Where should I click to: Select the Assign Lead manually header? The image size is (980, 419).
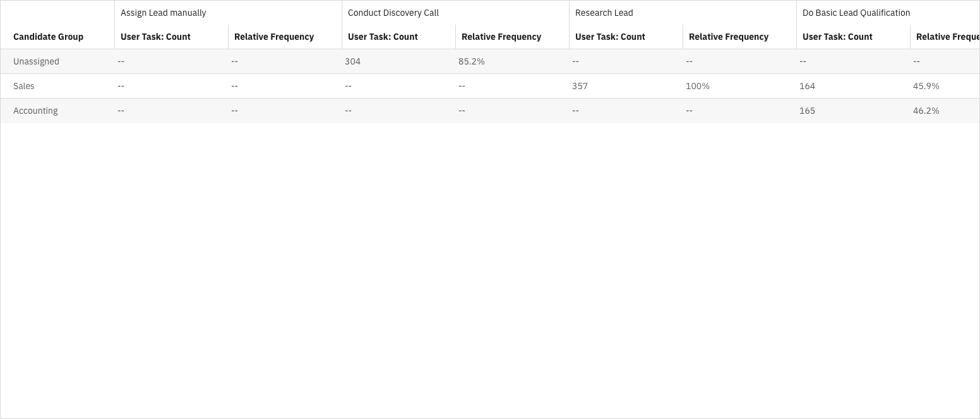163,13
